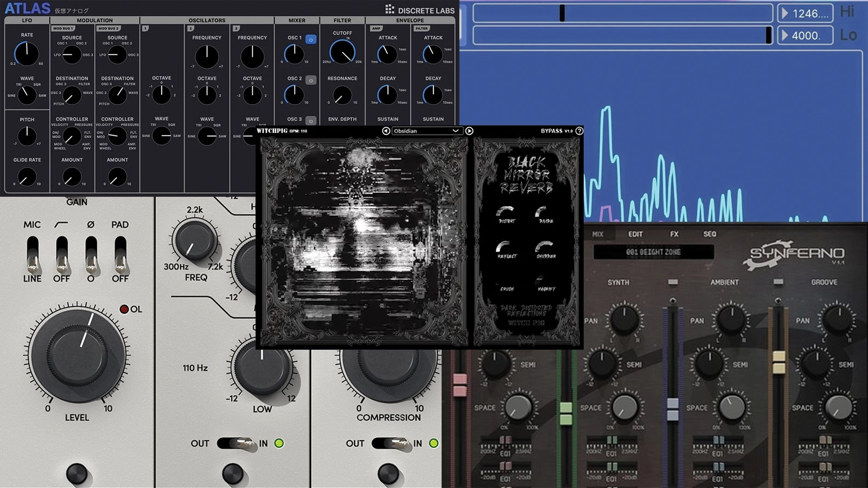Image resolution: width=868 pixels, height=488 pixels.
Task: Click the Atlas Glide Rate knob
Action: (x=27, y=177)
